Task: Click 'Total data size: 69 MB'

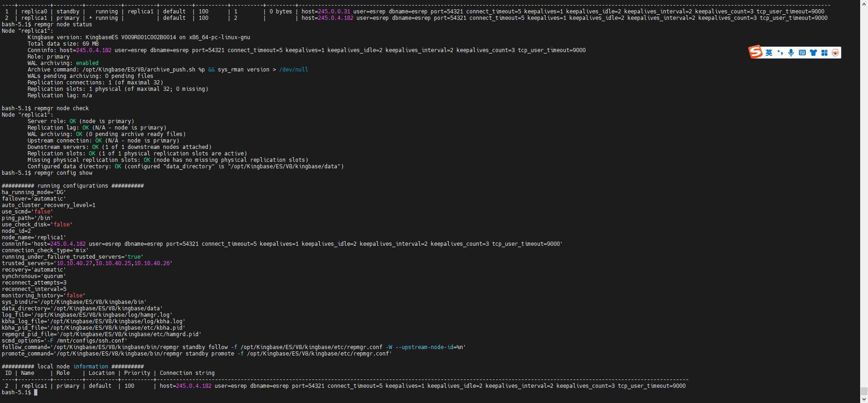Action: 63,44
